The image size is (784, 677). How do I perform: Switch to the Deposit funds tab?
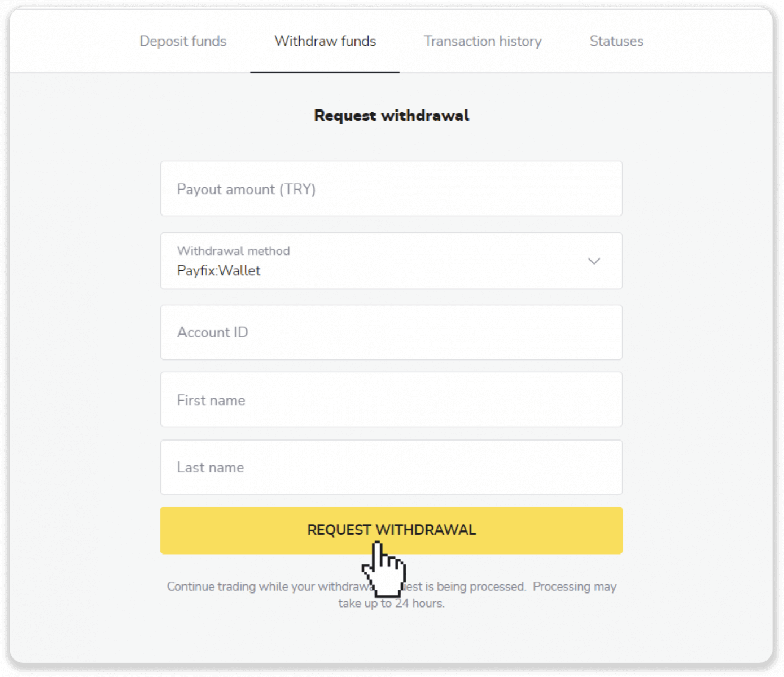(182, 41)
